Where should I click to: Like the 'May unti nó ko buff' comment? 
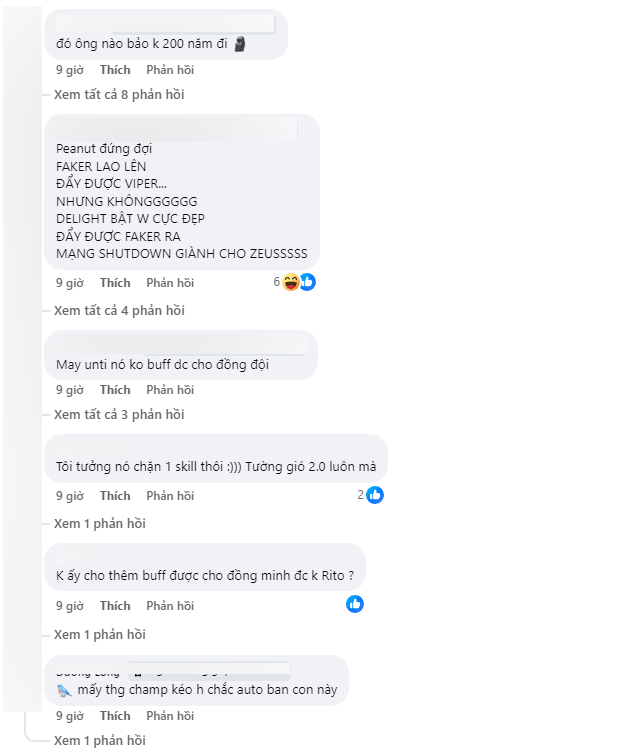(115, 390)
